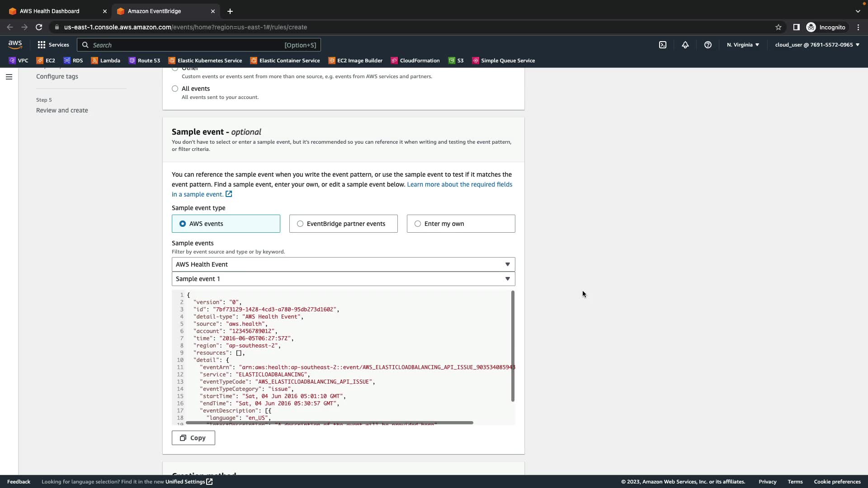Toggle the left navigation hamburger menu

[9, 77]
